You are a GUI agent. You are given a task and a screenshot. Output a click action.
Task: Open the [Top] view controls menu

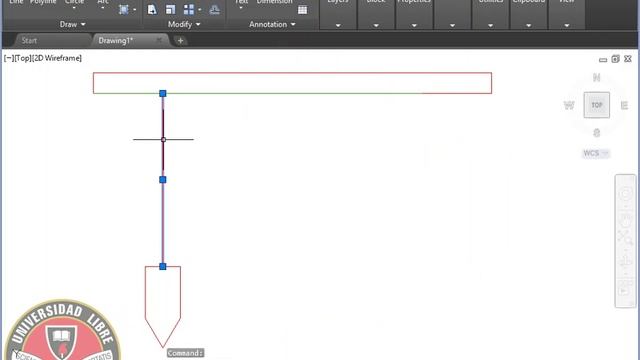pyautogui.click(x=23, y=58)
